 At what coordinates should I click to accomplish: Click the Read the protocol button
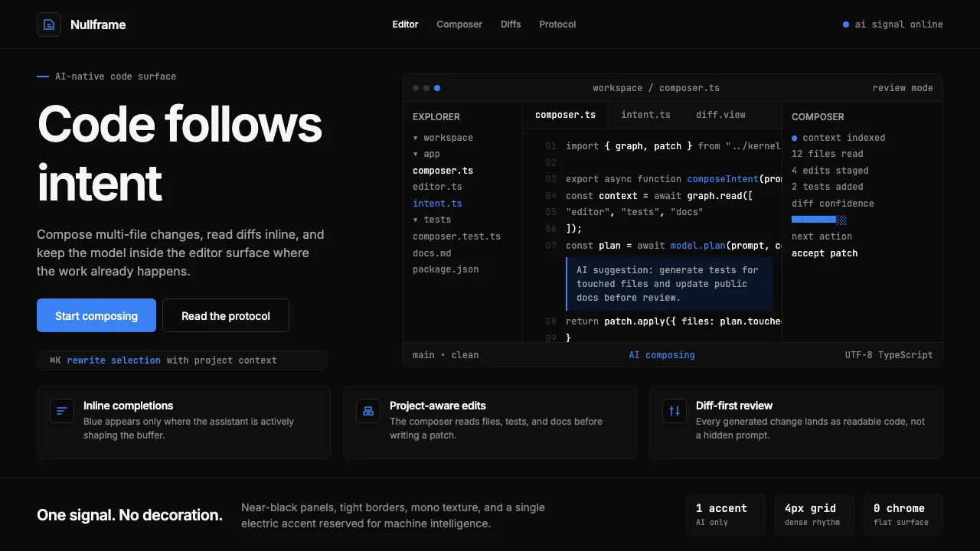point(226,315)
